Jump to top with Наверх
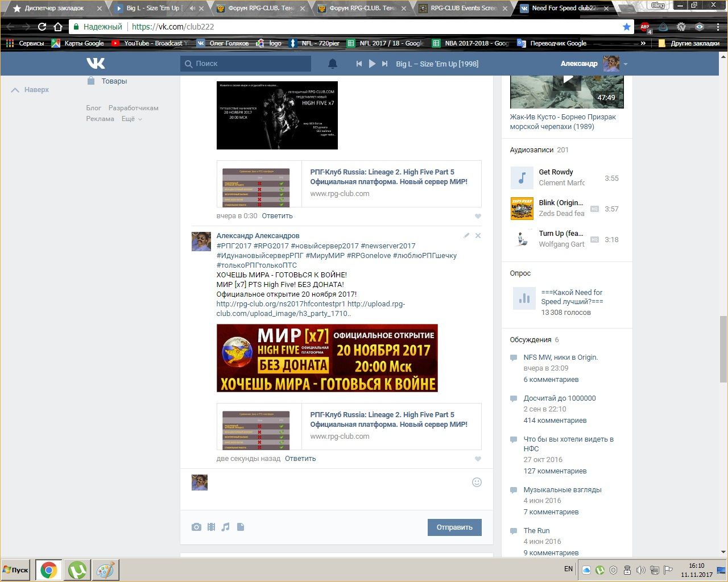This screenshot has height=582, width=728. pyautogui.click(x=30, y=90)
